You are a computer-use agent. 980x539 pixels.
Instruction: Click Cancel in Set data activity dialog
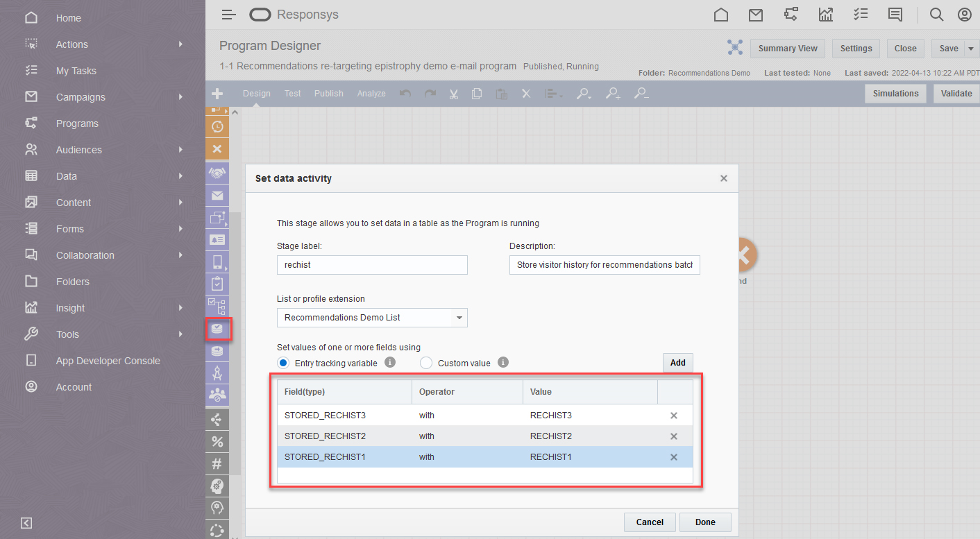(x=650, y=522)
